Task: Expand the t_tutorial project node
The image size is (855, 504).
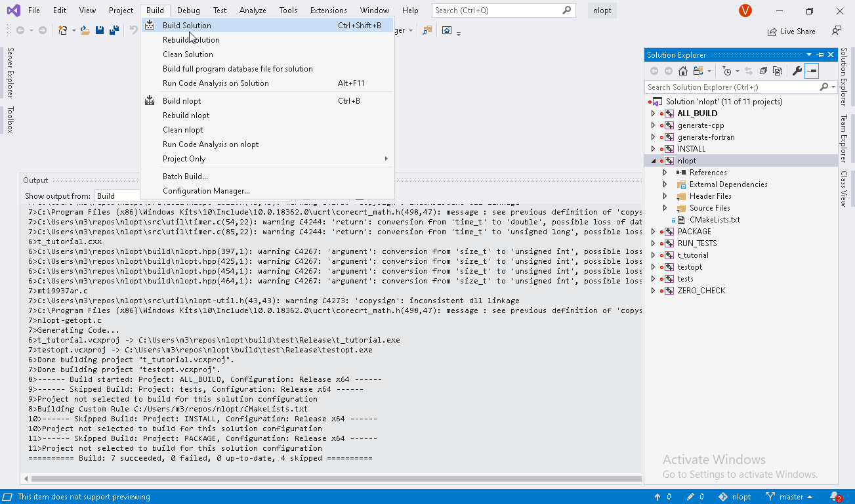Action: 653,255
